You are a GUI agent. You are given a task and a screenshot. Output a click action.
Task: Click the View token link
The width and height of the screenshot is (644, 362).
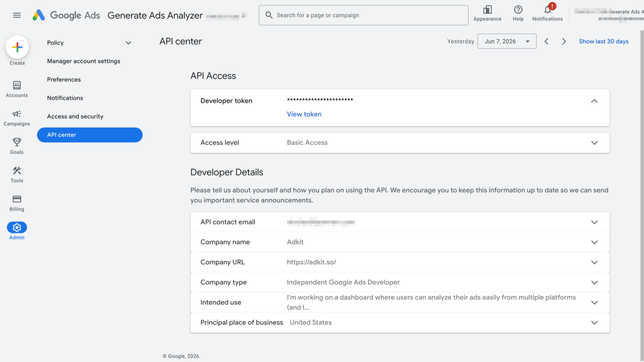pyautogui.click(x=304, y=114)
